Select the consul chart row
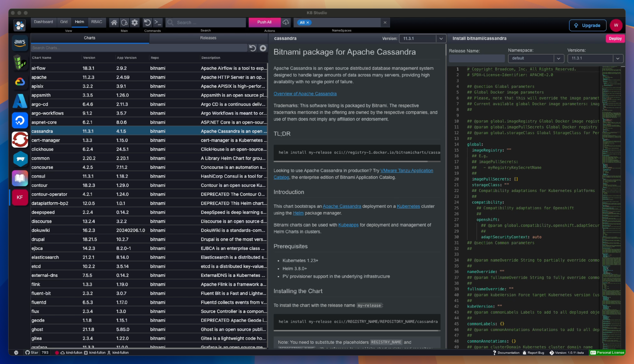The height and width of the screenshot is (364, 634). 149,177
